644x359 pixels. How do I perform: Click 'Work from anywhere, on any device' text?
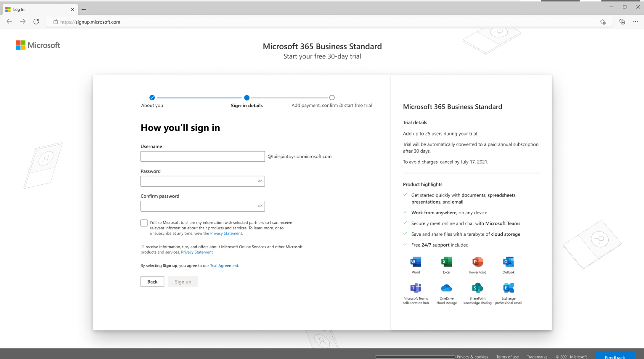pos(449,213)
